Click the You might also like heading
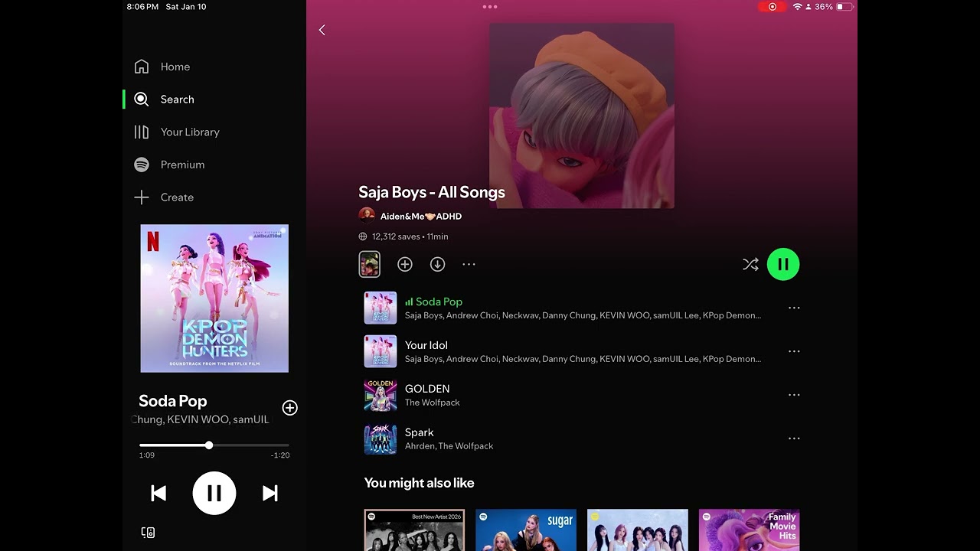 click(x=420, y=483)
